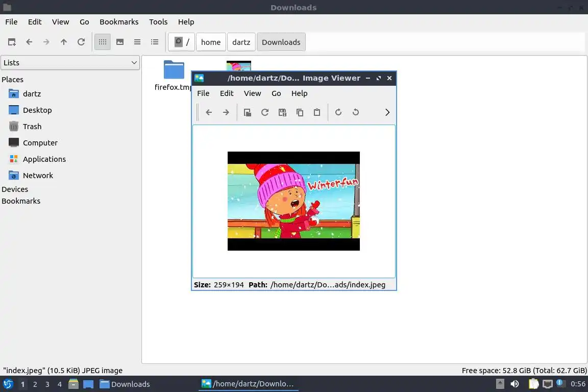The image size is (588, 392).
Task: Switch to icon view mode
Action: pyautogui.click(x=103, y=42)
